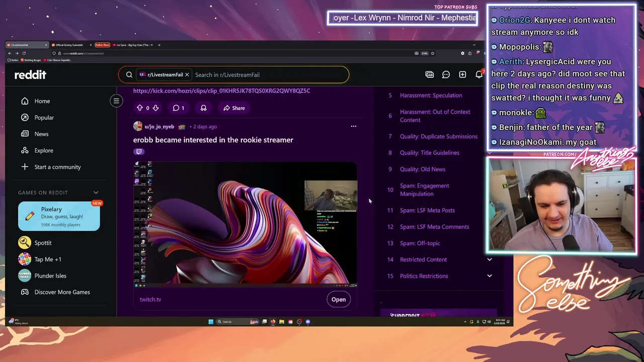The height and width of the screenshot is (362, 644).
Task: Open the Windows Start menu
Action: (x=211, y=322)
